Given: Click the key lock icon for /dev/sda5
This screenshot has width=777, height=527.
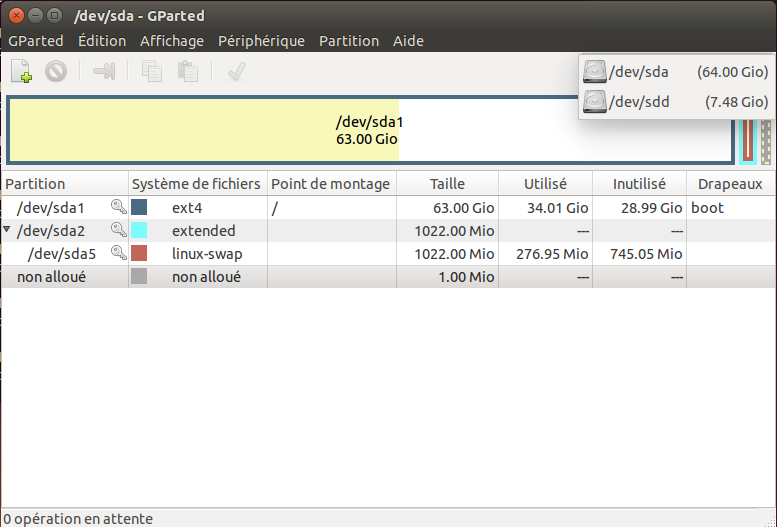Looking at the screenshot, I should point(118,252).
